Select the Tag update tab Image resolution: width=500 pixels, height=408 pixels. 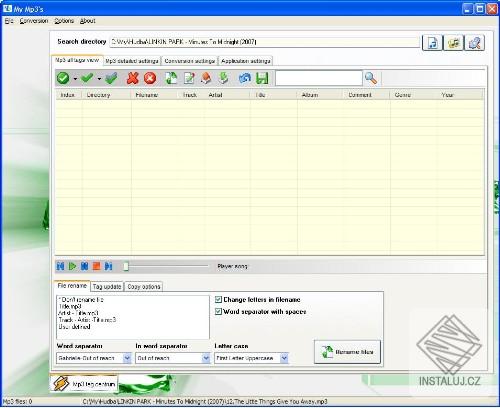pos(107,286)
